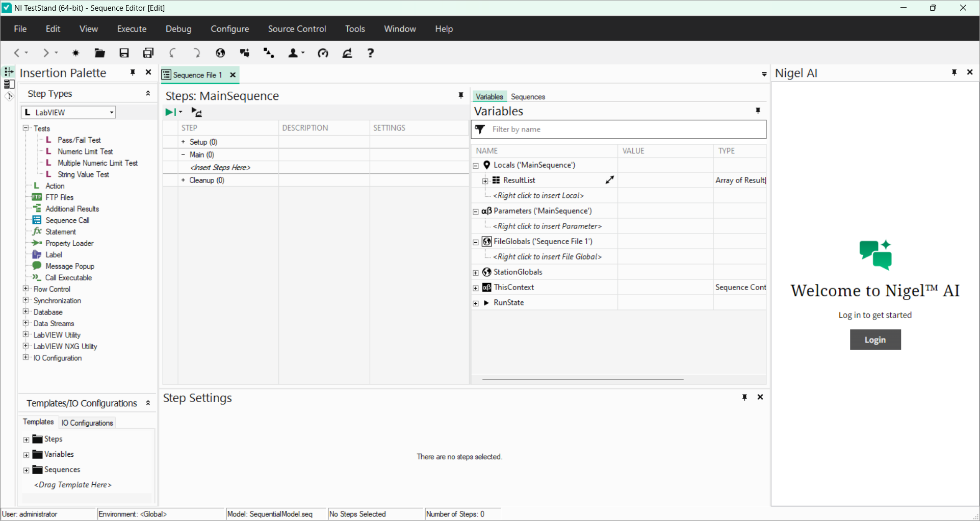
Task: Click the STEP column header
Action: coord(228,128)
